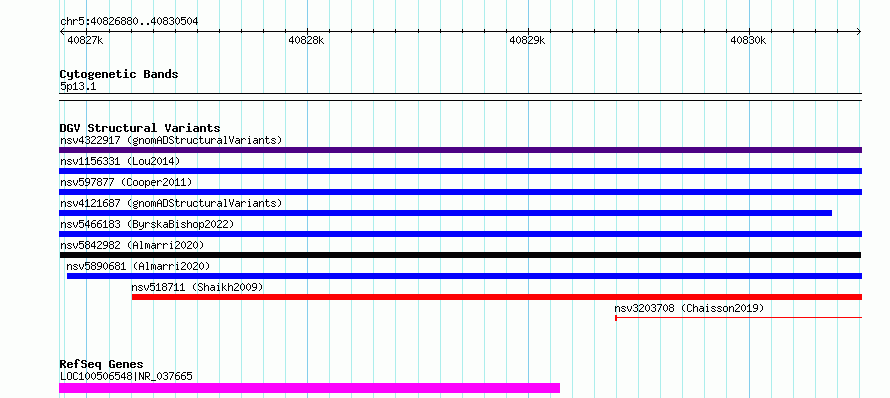The width and height of the screenshot is (890, 398).
Task: Click the 40828k ruler tick label
Action: [306, 41]
